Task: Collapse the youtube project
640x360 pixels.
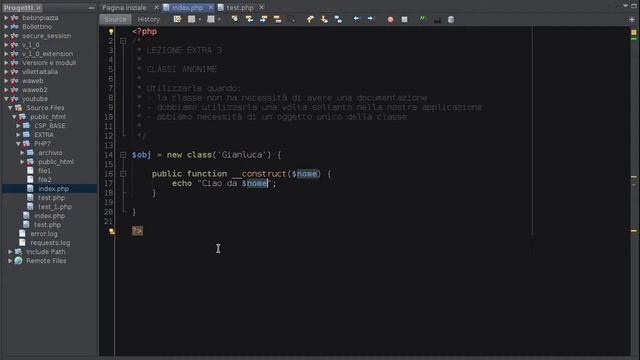Action: (6, 99)
